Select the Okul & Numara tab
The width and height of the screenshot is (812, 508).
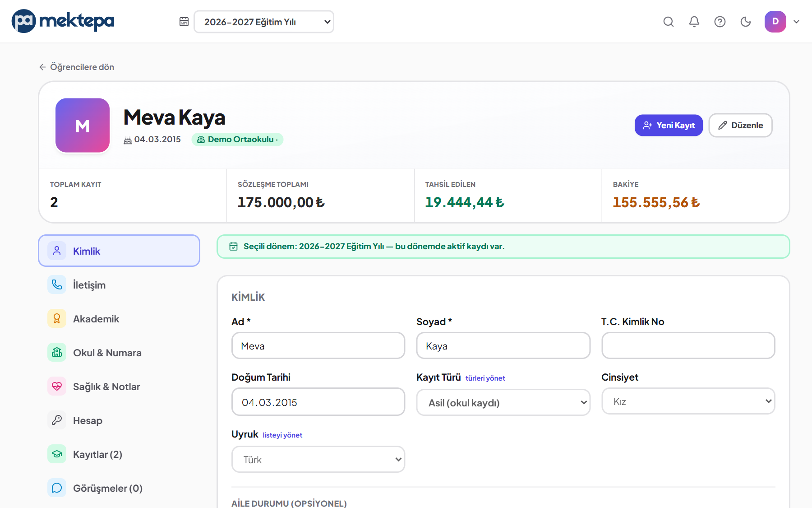[x=119, y=352]
